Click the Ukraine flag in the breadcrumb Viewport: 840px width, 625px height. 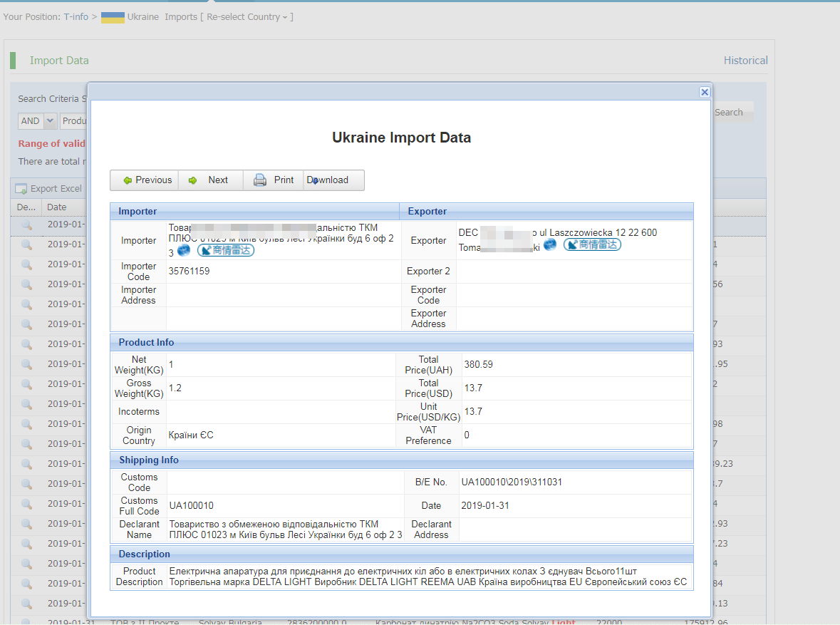[113, 17]
